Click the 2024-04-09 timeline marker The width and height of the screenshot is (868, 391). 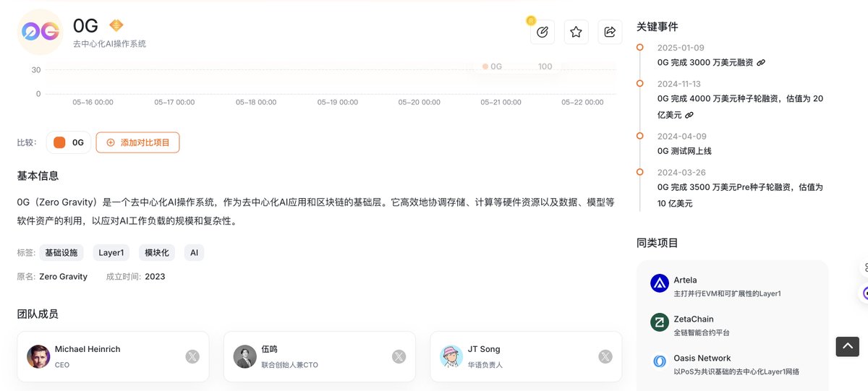[x=639, y=136]
